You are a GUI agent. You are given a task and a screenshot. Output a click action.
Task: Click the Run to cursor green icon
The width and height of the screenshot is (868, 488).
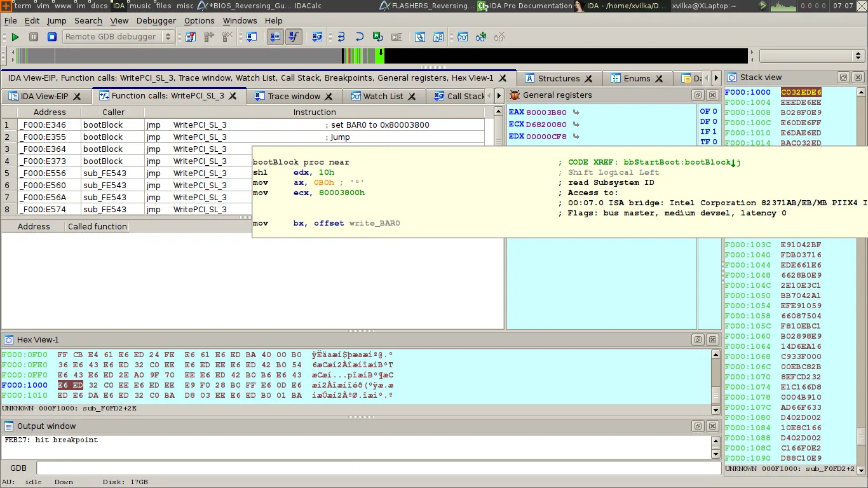coord(377,36)
